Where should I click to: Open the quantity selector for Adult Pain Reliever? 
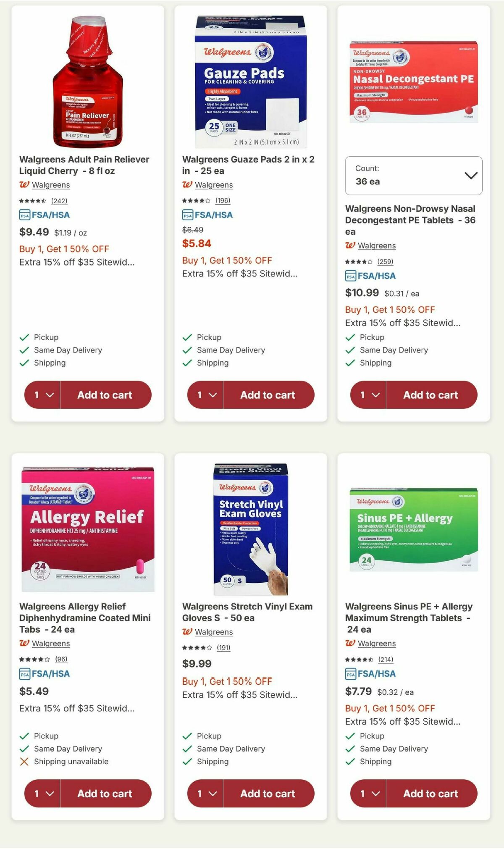41,394
